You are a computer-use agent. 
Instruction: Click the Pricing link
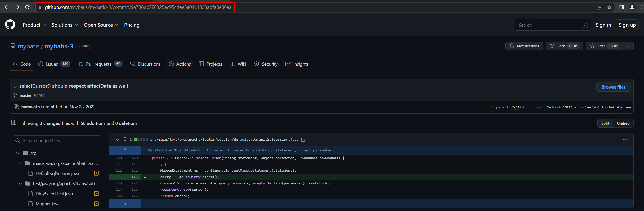pos(132,25)
